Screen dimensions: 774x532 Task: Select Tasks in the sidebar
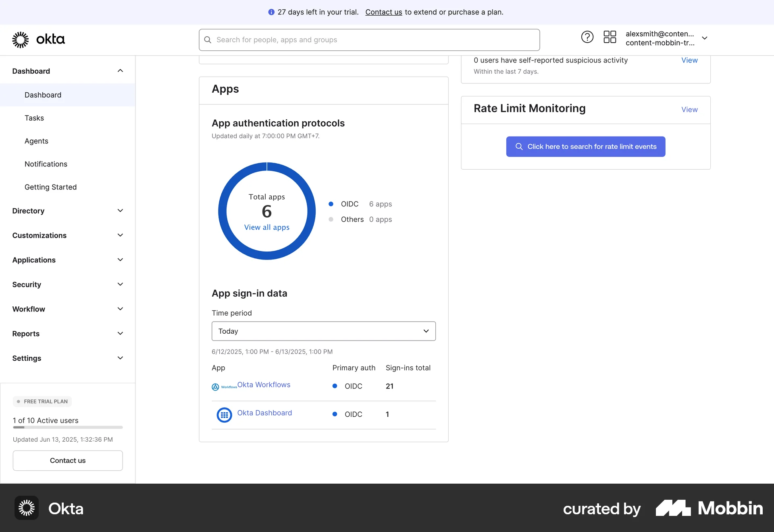pyautogui.click(x=34, y=118)
